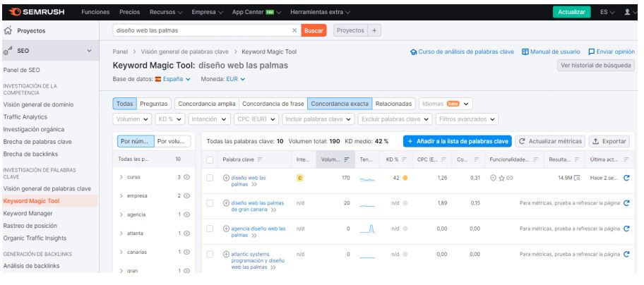This screenshot has width=644, height=285.
Task: Click the SERP features icons in first row
Action: pos(501,178)
